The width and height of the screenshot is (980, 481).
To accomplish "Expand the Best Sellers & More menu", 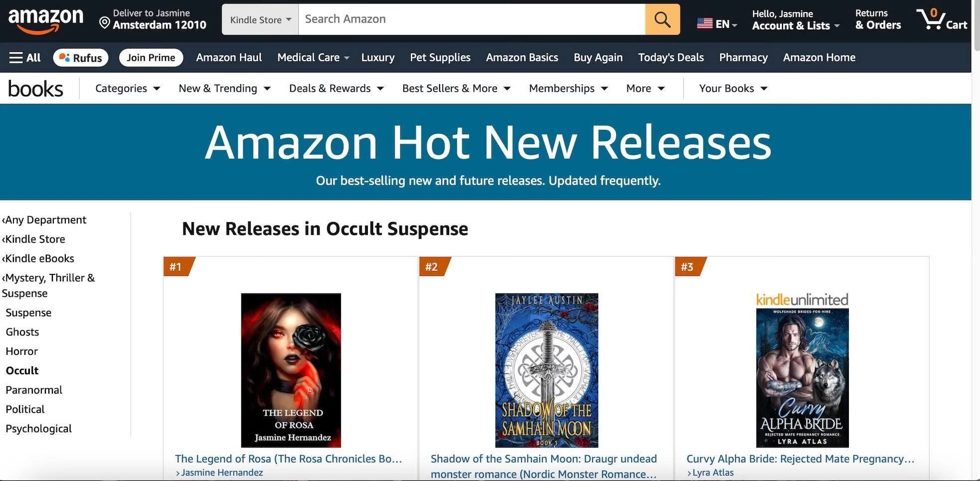I will click(x=456, y=88).
